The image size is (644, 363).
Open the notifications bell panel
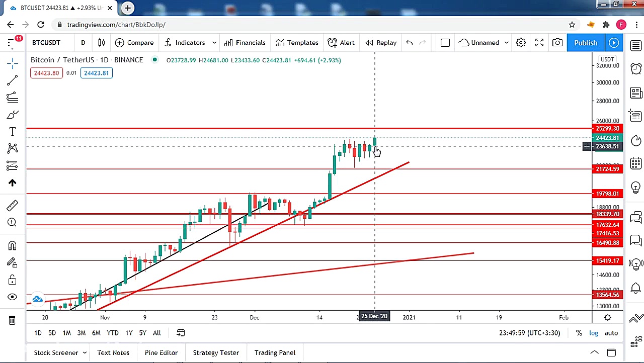(x=636, y=288)
